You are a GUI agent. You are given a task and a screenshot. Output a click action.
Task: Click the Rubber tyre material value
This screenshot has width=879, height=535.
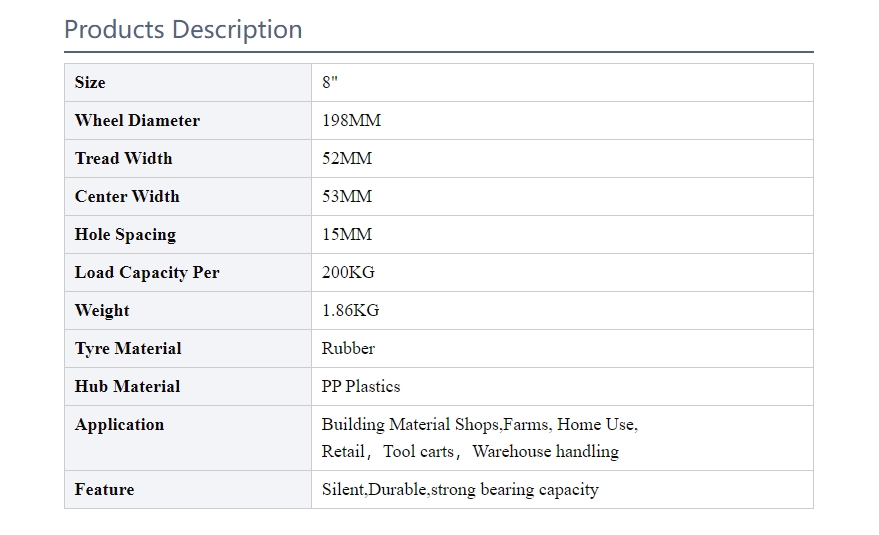(x=348, y=349)
